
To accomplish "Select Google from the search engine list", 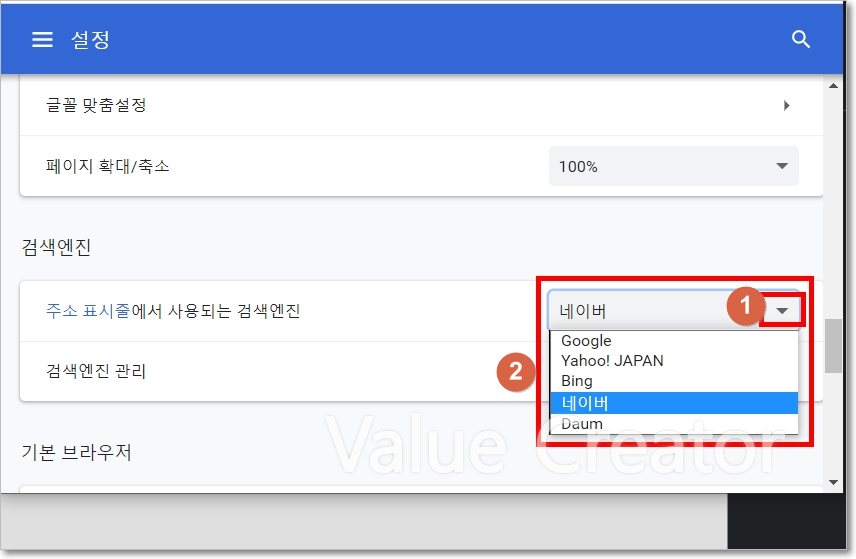I will [674, 341].
